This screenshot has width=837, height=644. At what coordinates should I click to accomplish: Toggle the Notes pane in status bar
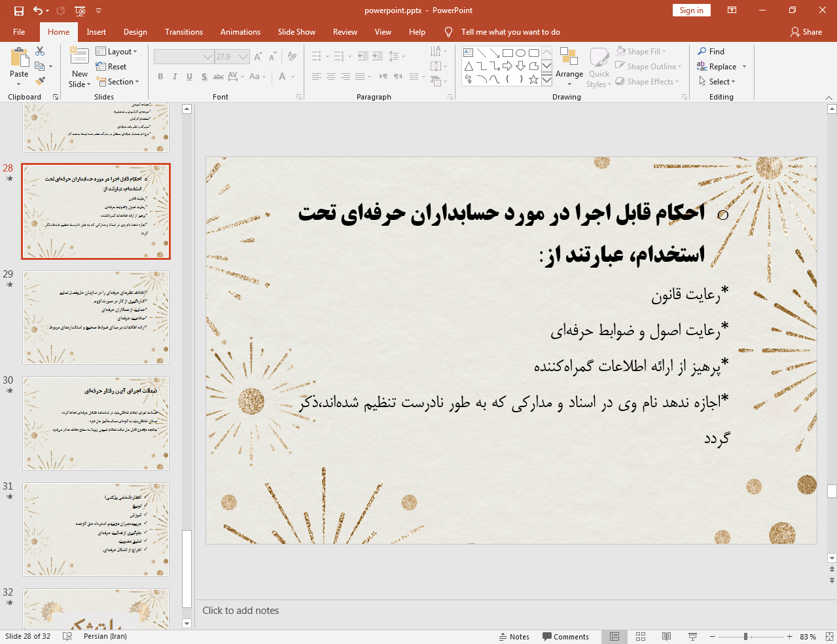point(514,637)
